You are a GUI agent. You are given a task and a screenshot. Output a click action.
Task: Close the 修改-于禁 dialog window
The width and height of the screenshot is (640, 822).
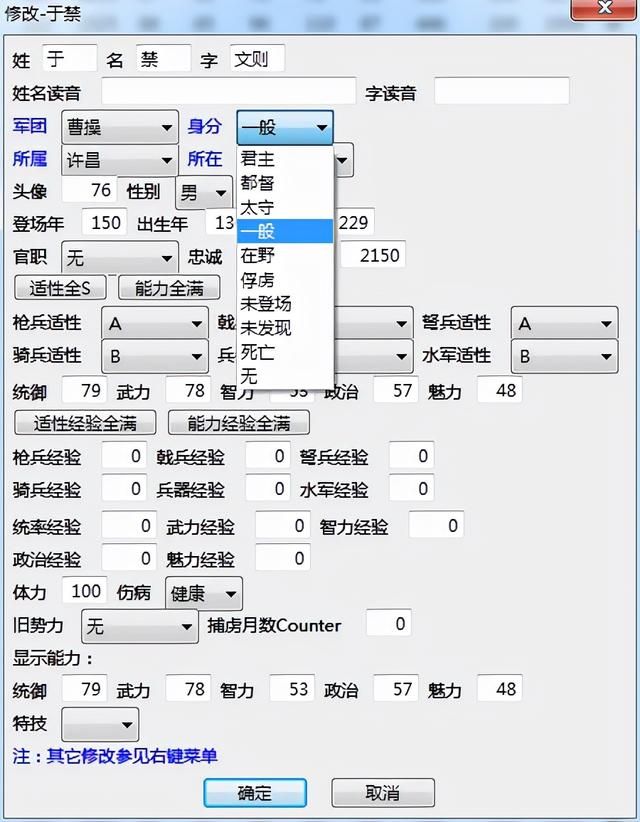click(604, 8)
